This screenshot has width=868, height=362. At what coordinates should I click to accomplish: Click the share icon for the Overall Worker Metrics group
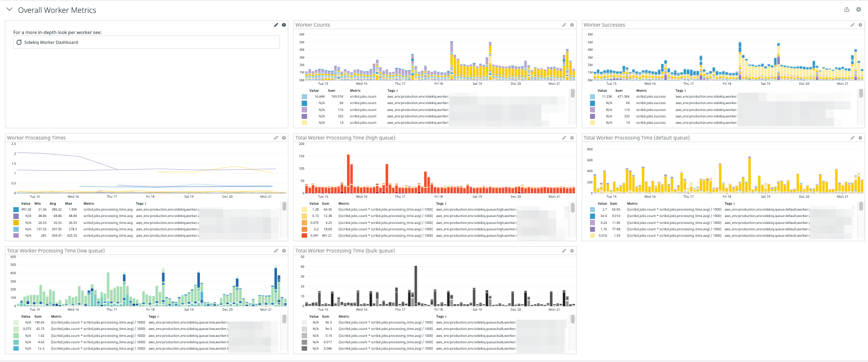(847, 9)
